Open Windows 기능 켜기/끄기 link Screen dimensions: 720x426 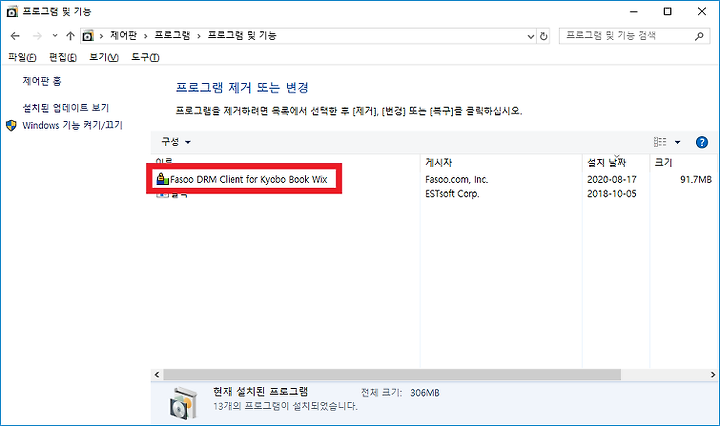tap(73, 125)
